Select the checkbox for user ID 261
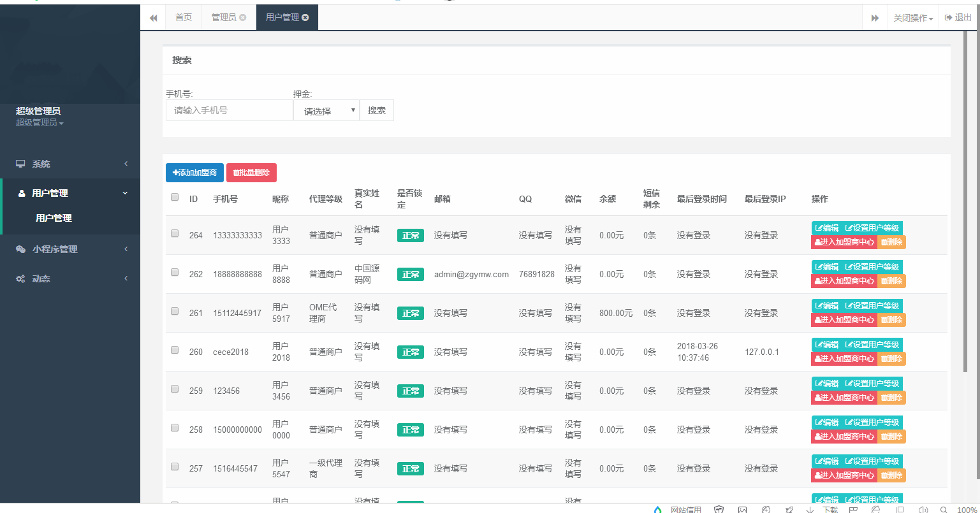The image size is (980, 513). click(175, 312)
